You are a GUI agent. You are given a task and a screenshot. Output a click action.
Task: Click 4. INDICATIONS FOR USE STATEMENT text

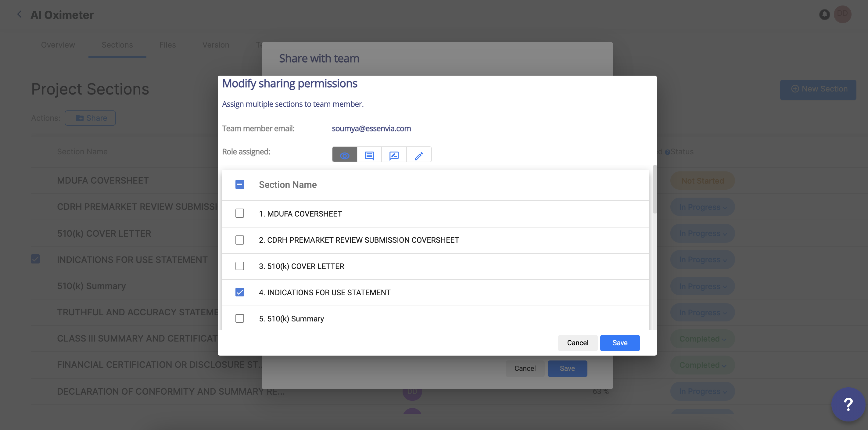325,292
